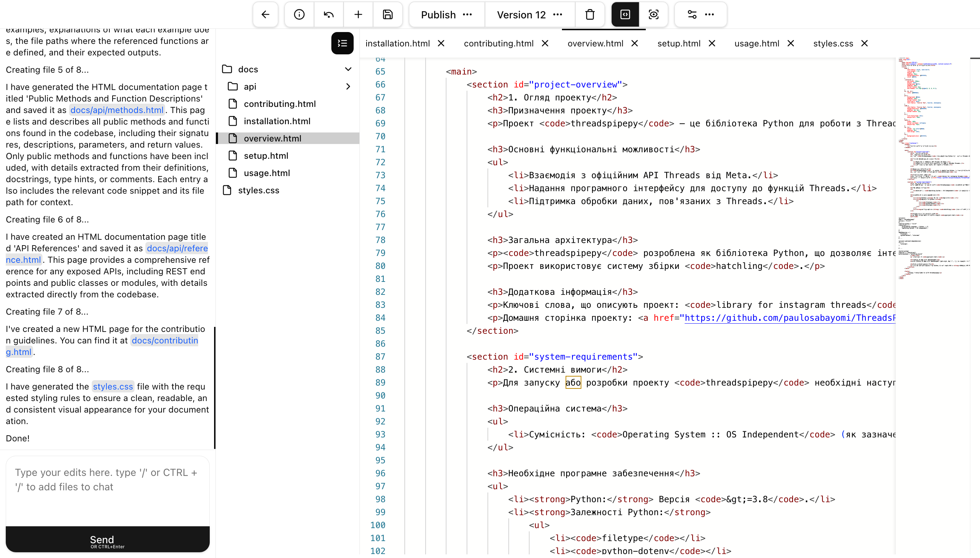Expand the api folder
This screenshot has width=980, height=558.
point(348,86)
